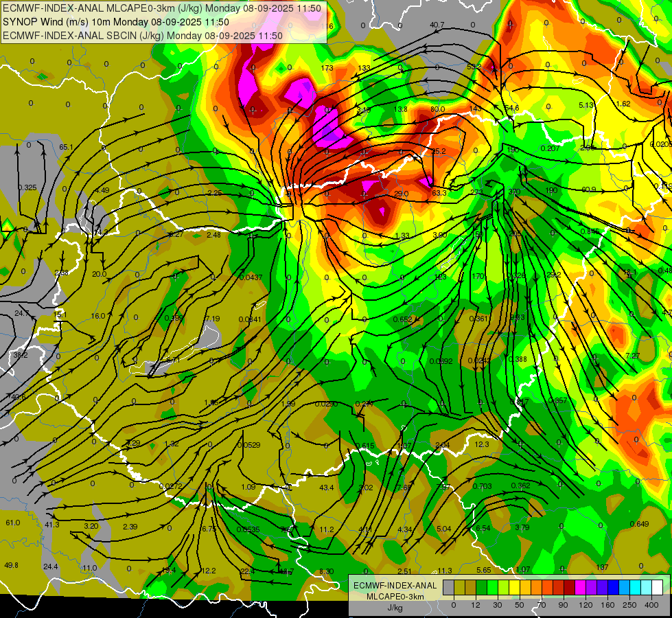Select the map value 5.13
The width and height of the screenshot is (672, 618).
click(586, 105)
